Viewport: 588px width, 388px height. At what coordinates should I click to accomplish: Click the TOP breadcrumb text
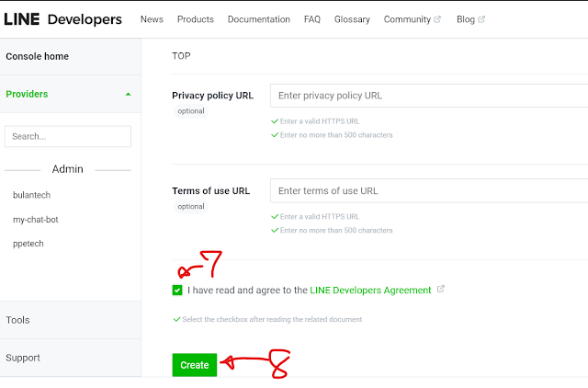pos(181,56)
